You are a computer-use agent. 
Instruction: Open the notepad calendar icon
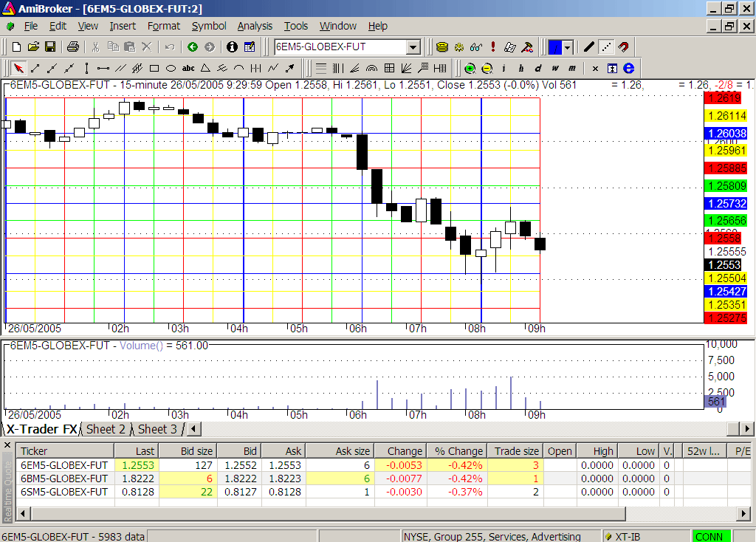[250, 47]
